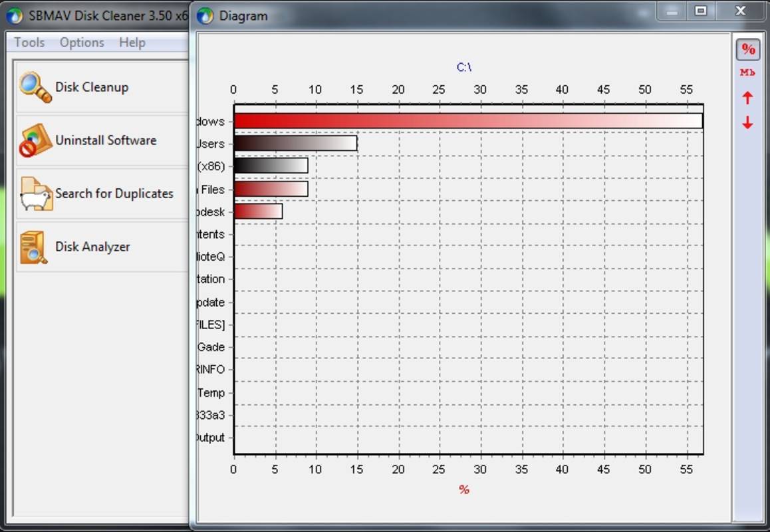Select the Program Files bar
Image resolution: width=770 pixels, height=532 pixels.
(271, 189)
